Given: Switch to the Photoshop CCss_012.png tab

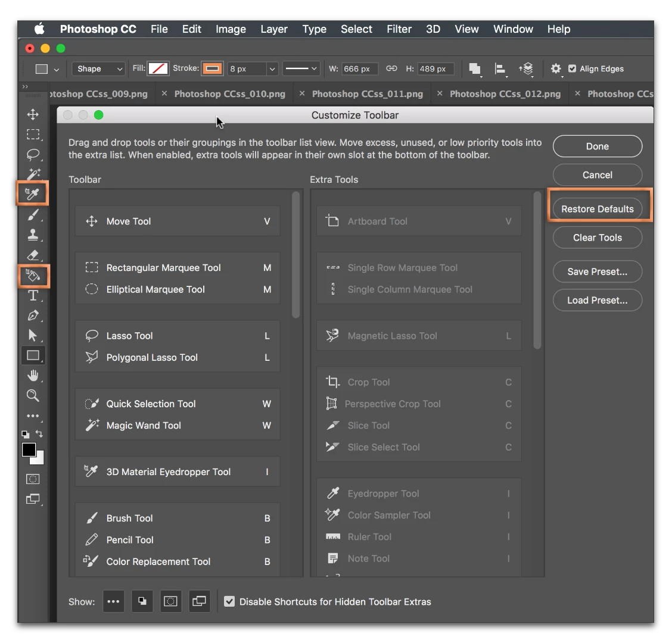Looking at the screenshot, I should point(505,94).
